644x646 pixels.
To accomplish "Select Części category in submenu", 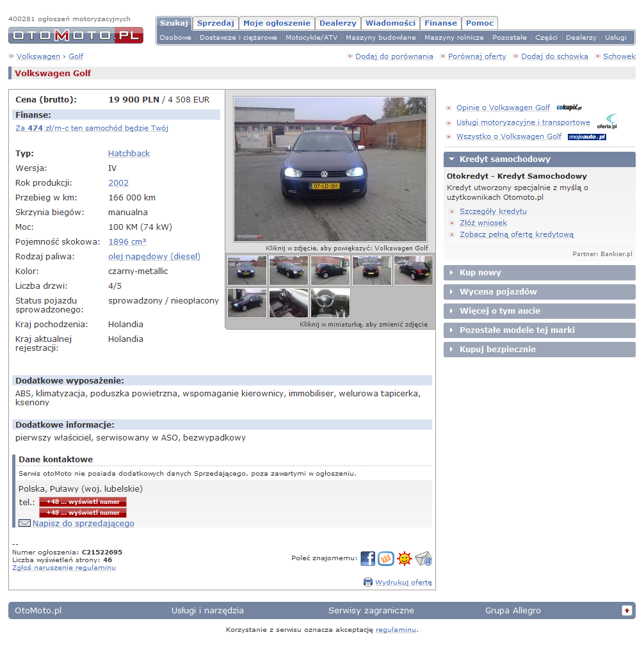I will (x=546, y=38).
